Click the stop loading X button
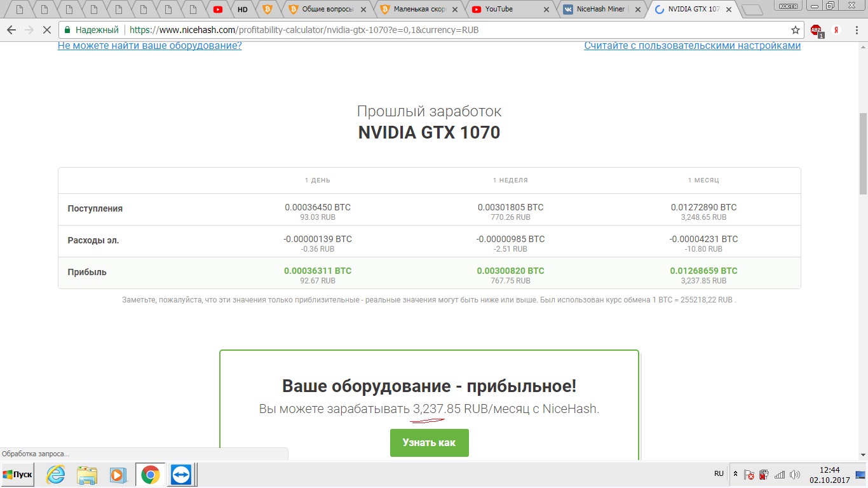The image size is (868, 488). 46,30
